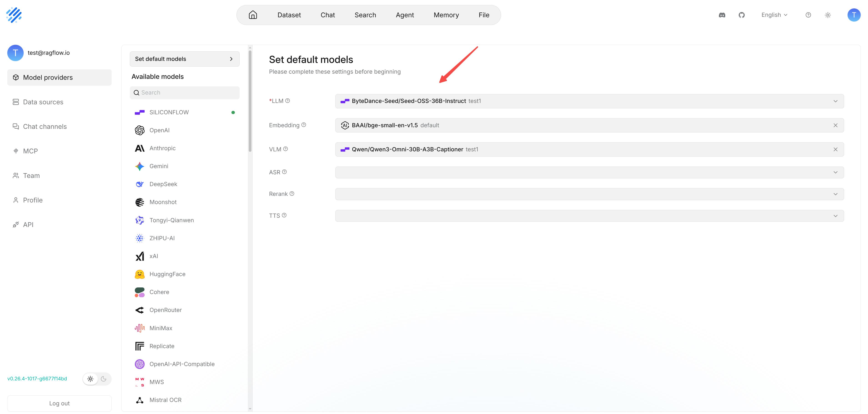The width and height of the screenshot is (868, 414).
Task: Select the Gemini provider icon
Action: 140,166
